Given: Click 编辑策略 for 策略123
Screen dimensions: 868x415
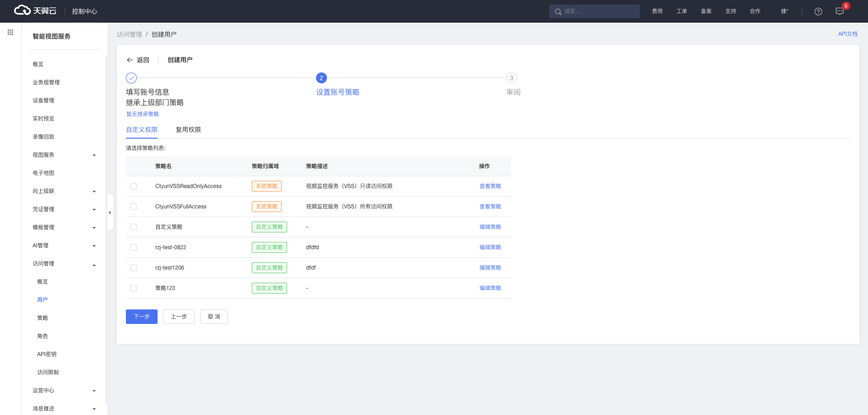Looking at the screenshot, I should click(490, 288).
